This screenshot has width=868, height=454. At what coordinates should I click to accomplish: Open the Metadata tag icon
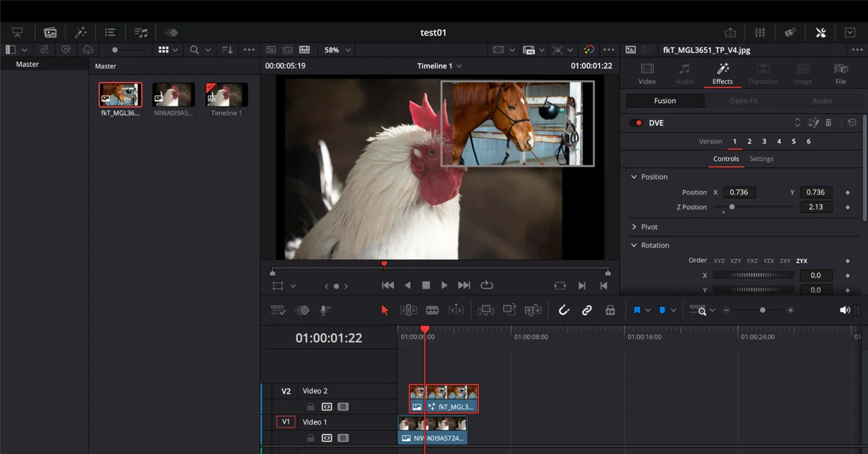click(x=790, y=33)
